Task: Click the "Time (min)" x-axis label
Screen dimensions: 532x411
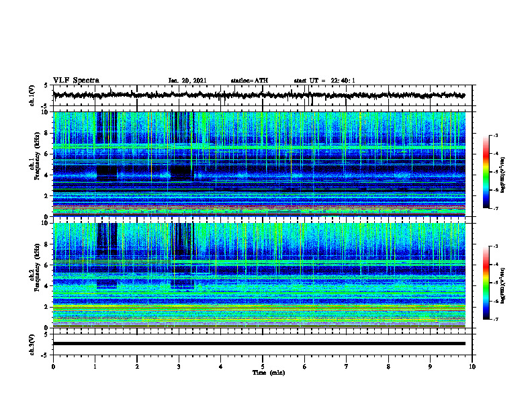Action: tap(269, 373)
